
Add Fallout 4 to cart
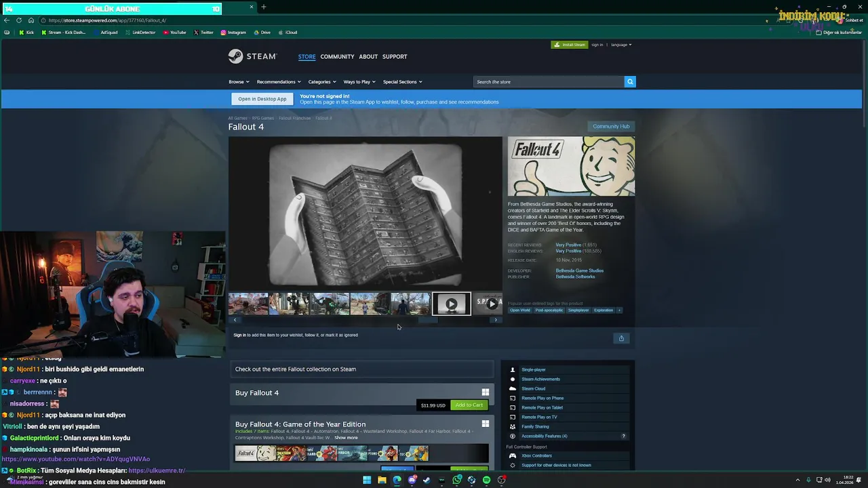tap(469, 405)
